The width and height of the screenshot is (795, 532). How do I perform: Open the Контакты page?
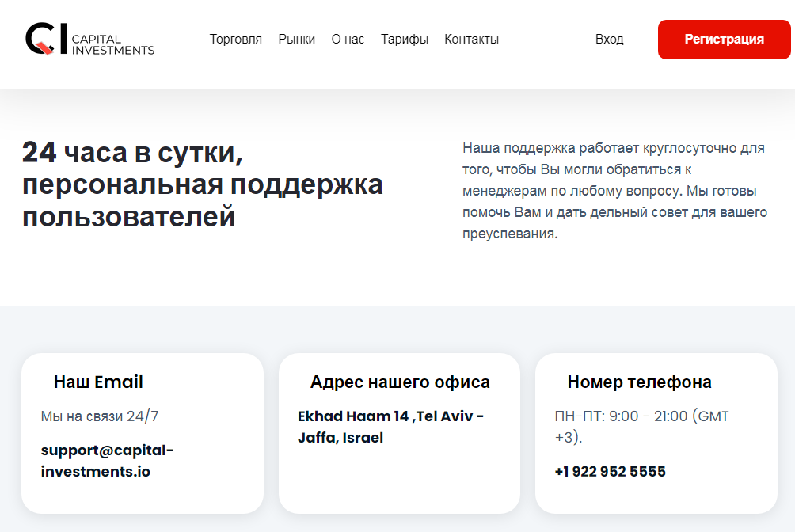pos(471,39)
